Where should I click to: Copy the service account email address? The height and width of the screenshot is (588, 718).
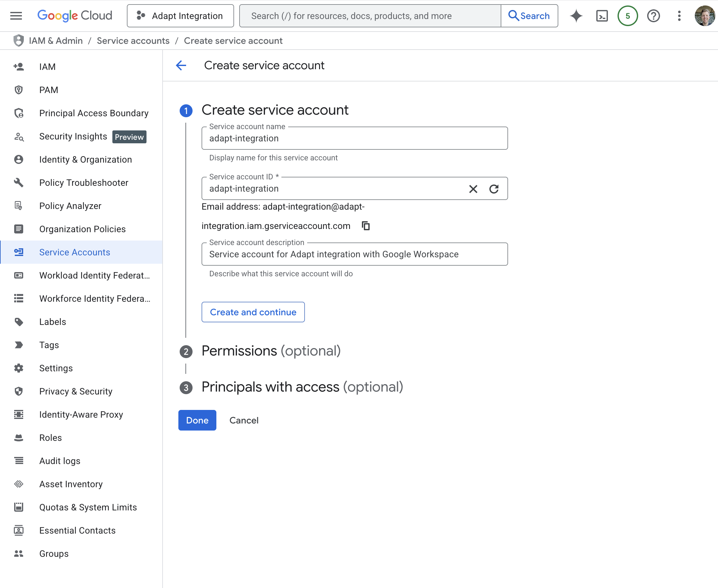(x=366, y=226)
